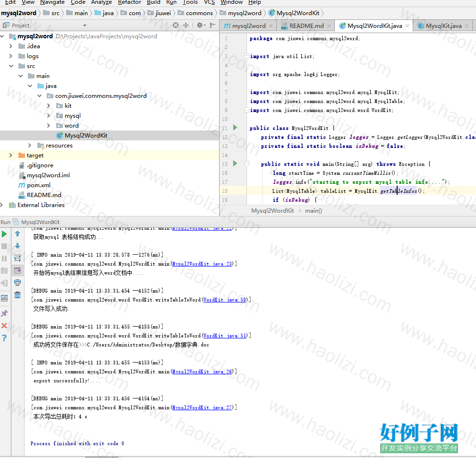Viewport: 476px width, 458px height.
Task: Open help with the question mark icon
Action: click(4, 338)
